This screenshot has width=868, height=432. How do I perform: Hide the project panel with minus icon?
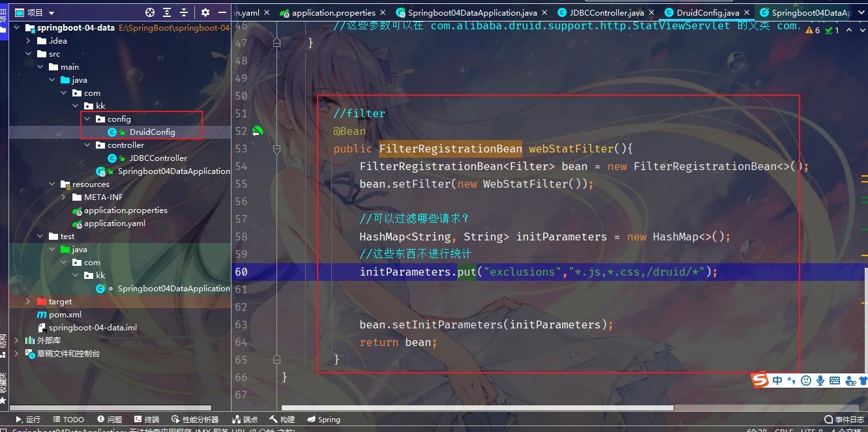(222, 12)
